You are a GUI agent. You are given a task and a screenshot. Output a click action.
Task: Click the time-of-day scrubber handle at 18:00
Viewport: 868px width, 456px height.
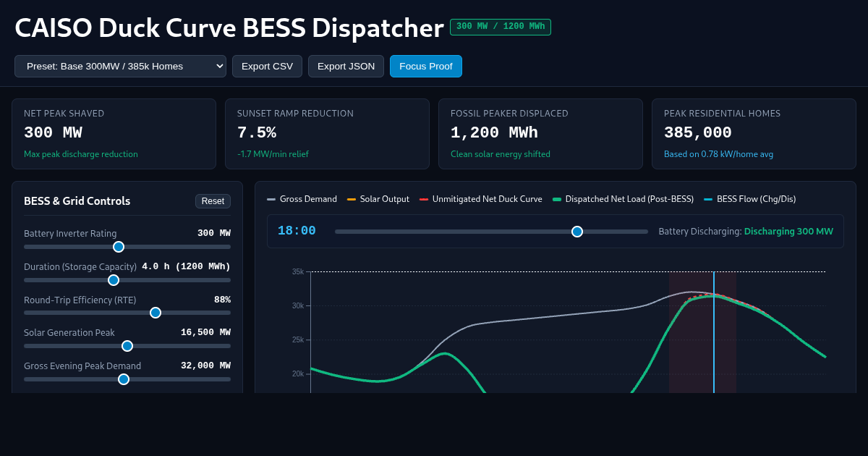tap(577, 232)
